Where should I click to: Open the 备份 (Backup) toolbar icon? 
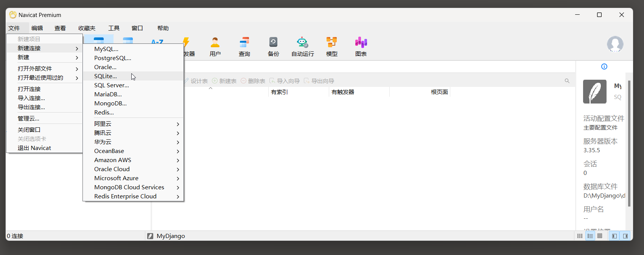(x=273, y=47)
